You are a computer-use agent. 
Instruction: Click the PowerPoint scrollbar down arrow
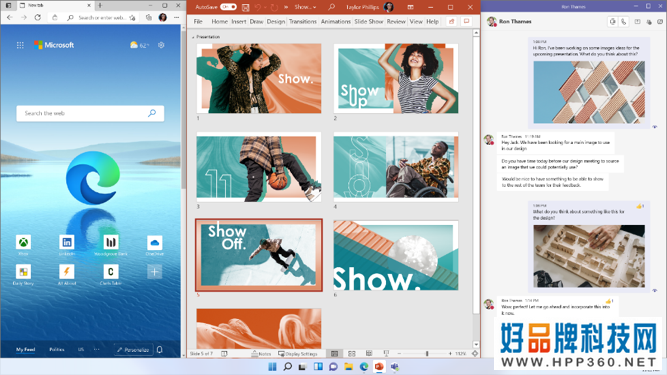coord(476,344)
